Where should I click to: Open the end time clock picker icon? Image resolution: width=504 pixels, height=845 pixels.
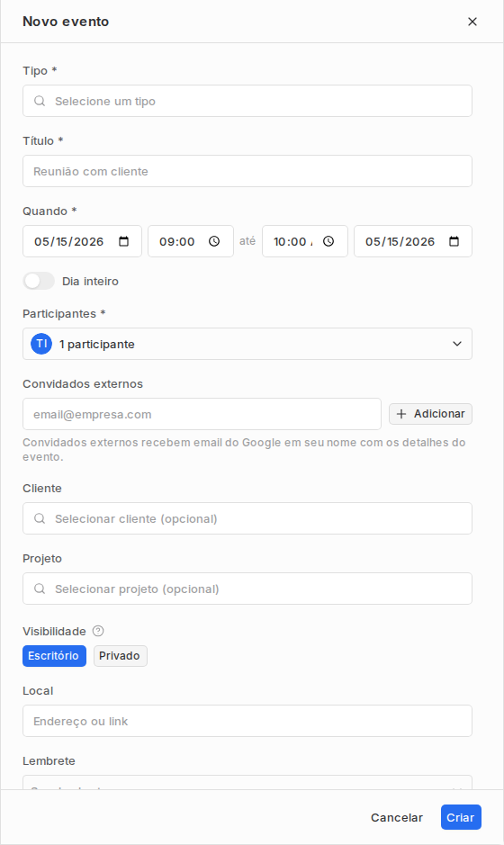point(328,241)
